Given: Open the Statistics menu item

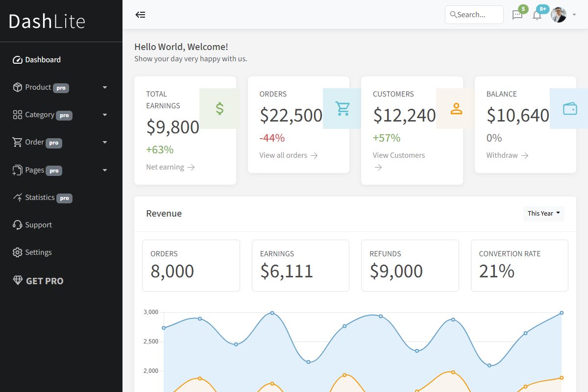Looking at the screenshot, I should 61,197.
